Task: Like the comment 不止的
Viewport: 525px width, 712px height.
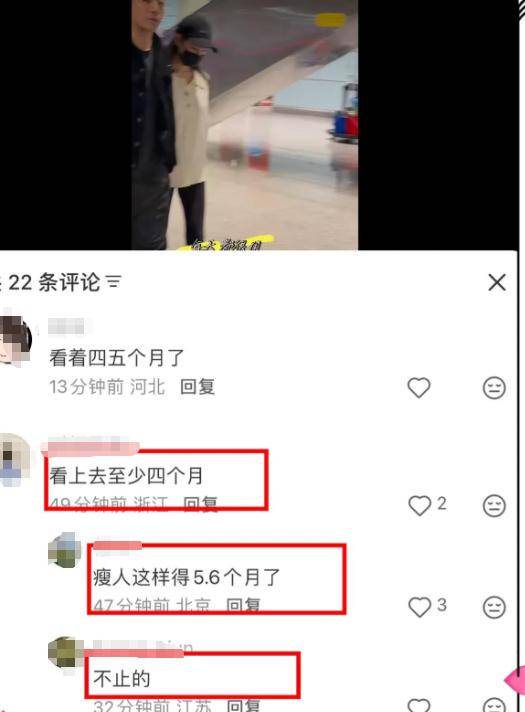Action: (x=419, y=705)
